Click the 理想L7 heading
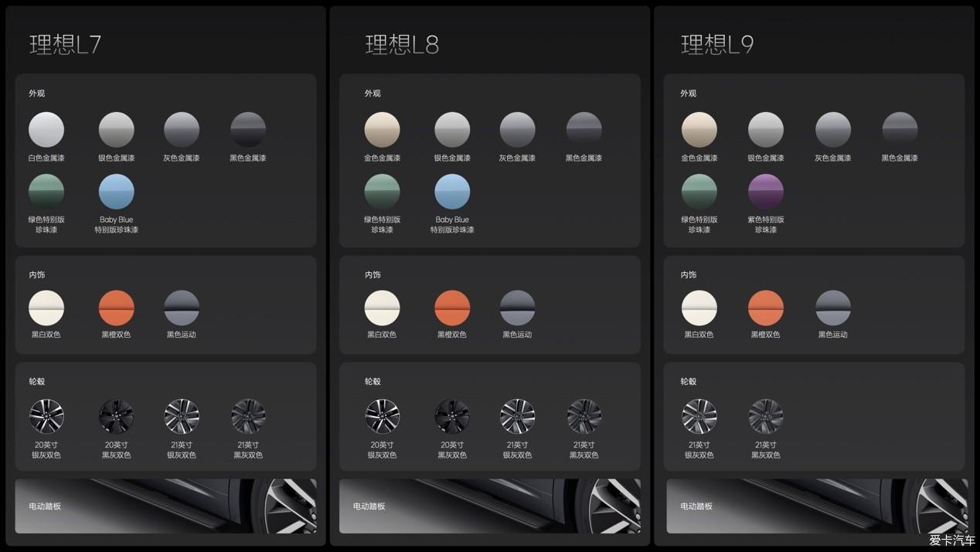 tap(65, 44)
